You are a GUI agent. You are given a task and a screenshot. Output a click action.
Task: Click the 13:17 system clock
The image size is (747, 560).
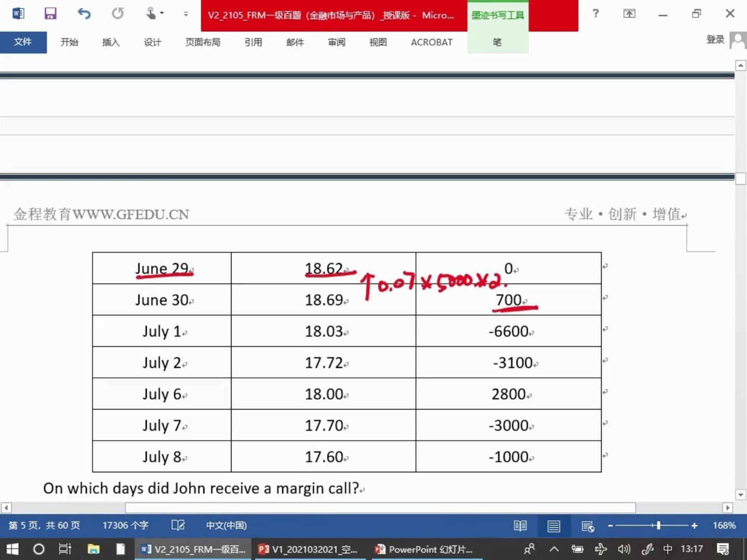pyautogui.click(x=691, y=549)
